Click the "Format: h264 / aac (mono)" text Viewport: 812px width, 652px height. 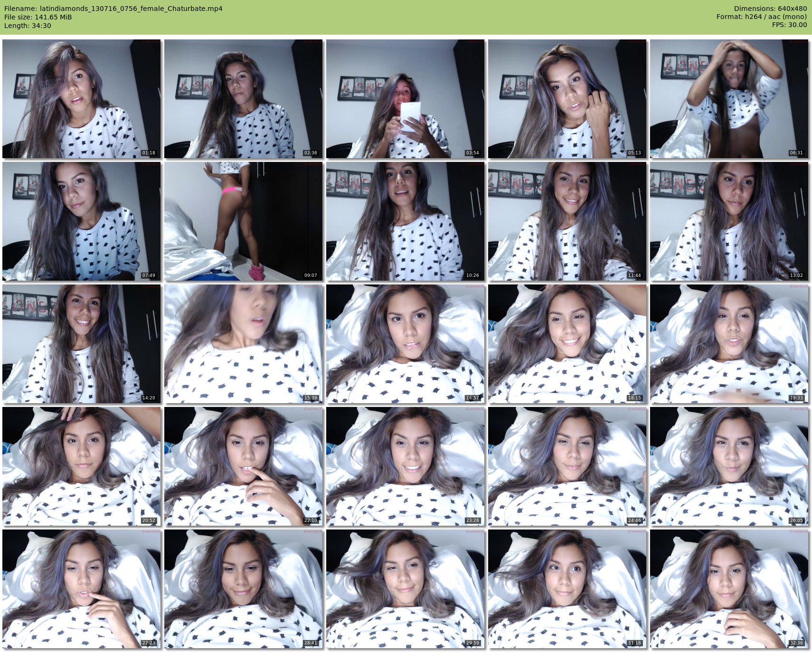pos(762,17)
